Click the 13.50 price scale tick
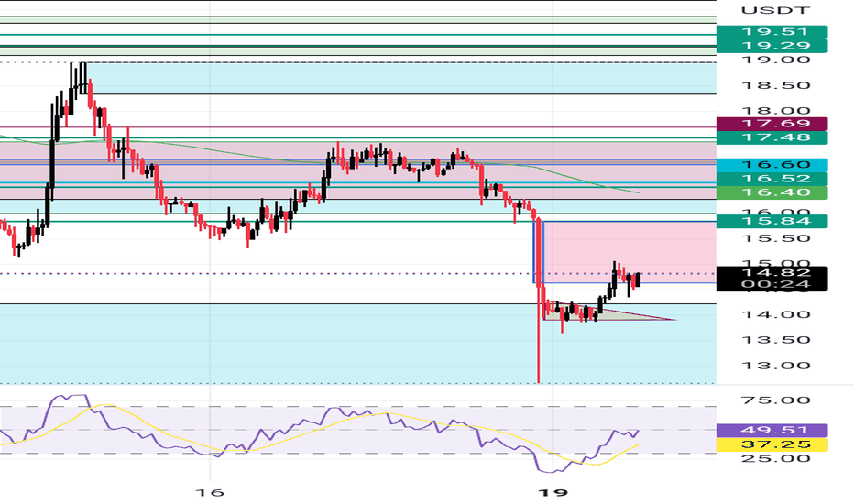The height and width of the screenshot is (504, 854). point(775,340)
